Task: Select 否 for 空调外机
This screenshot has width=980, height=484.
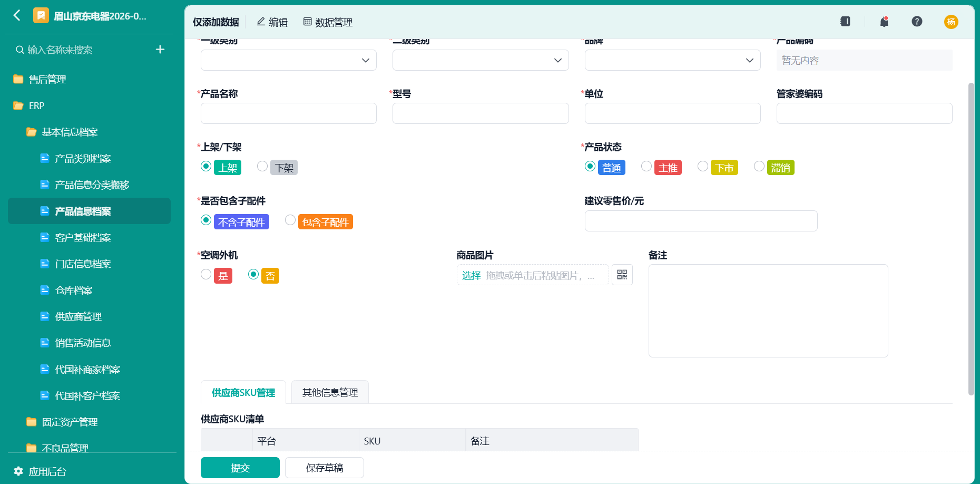Action: tap(253, 275)
